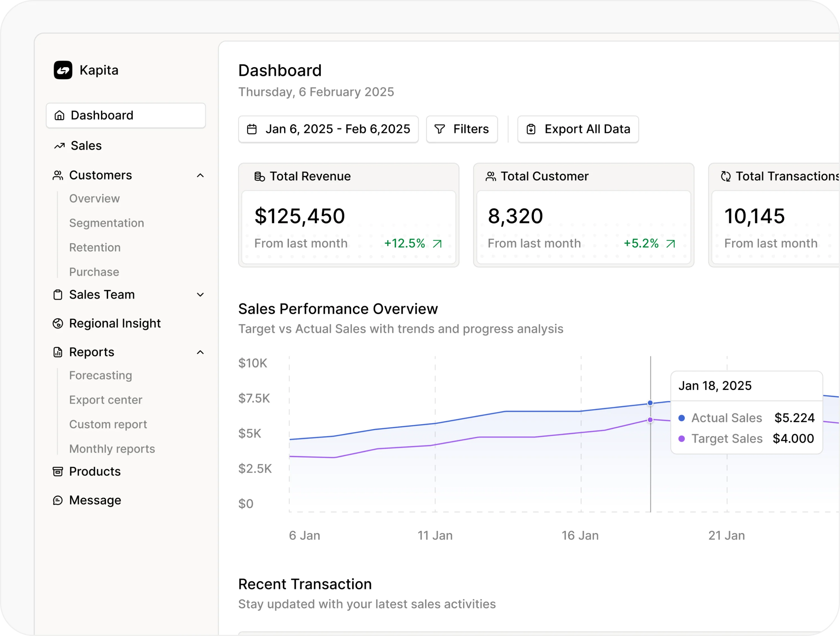This screenshot has height=636, width=840.
Task: Click the Sales Team label in sidebar
Action: (102, 295)
